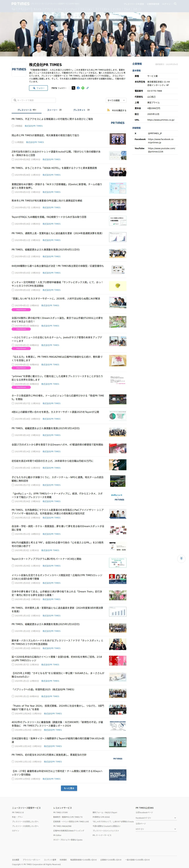Click thumbnail of 岡山市 partnership article
Viewport: 189px width, 868px height.
pos(118,139)
